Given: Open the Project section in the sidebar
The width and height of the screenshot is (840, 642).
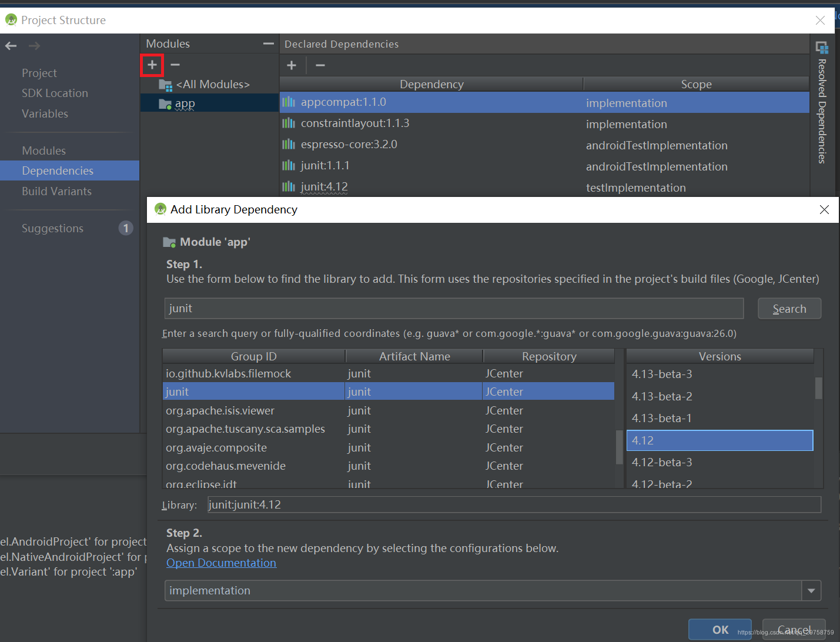Looking at the screenshot, I should pyautogui.click(x=39, y=73).
